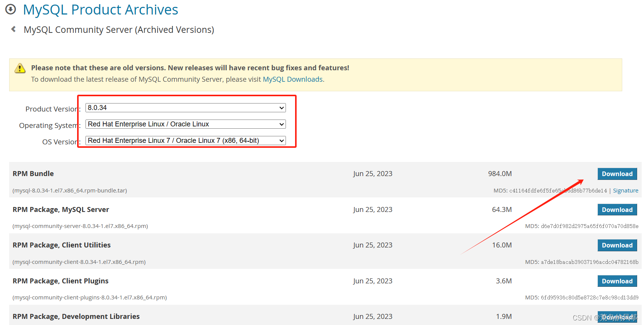
Task: Click the Client Plugins package date Jun 25, 2023
Action: [373, 281]
